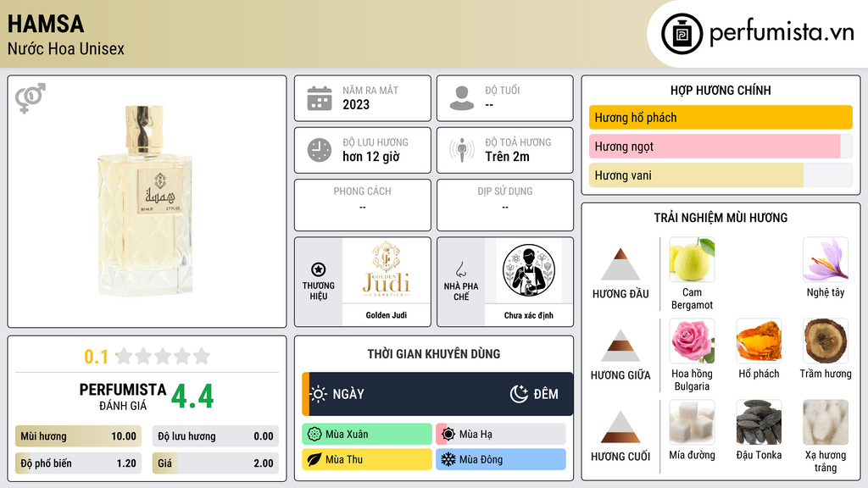Click the sun icon for Mùa Hạ
This screenshot has width=868, height=488.
(x=448, y=435)
